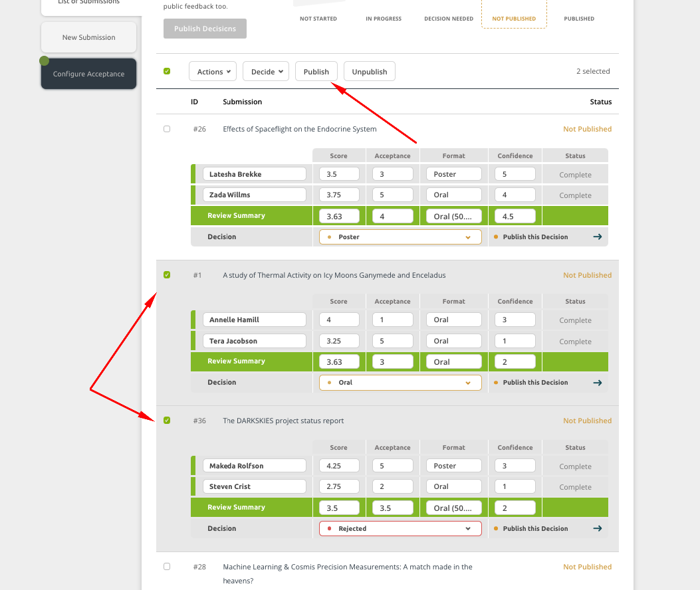700x590 pixels.
Task: Click Not Published status of submission #26
Action: click(587, 129)
